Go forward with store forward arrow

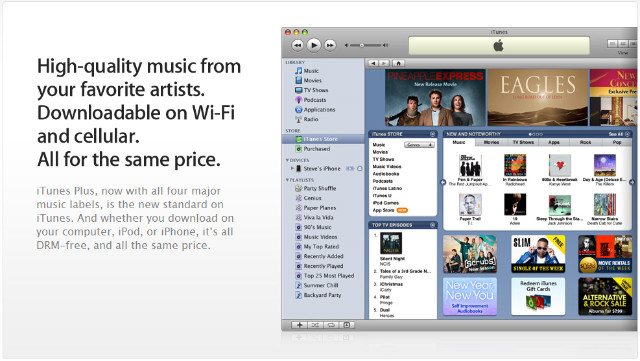pos(384,63)
